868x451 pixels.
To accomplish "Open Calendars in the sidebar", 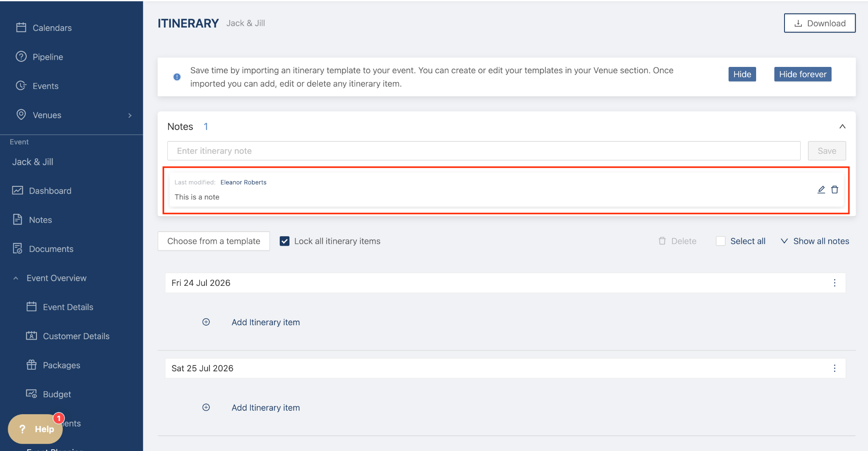I will coord(52,28).
